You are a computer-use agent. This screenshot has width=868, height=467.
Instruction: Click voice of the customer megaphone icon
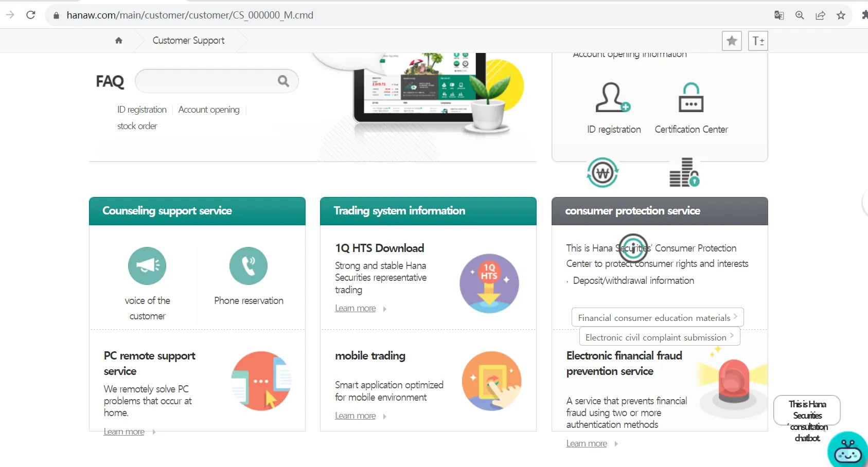tap(147, 266)
